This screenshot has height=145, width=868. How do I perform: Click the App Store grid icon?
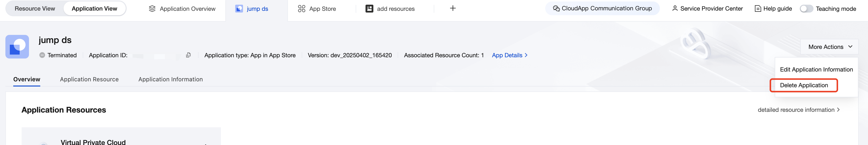pos(302,9)
